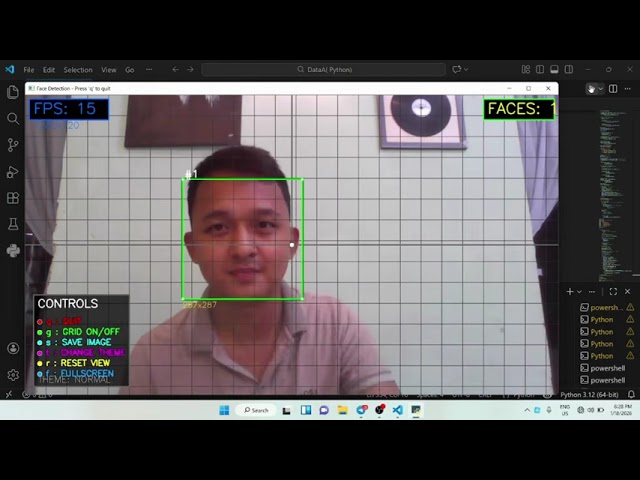
Task: Click the DataA( Python) command center search
Action: pyautogui.click(x=324, y=69)
